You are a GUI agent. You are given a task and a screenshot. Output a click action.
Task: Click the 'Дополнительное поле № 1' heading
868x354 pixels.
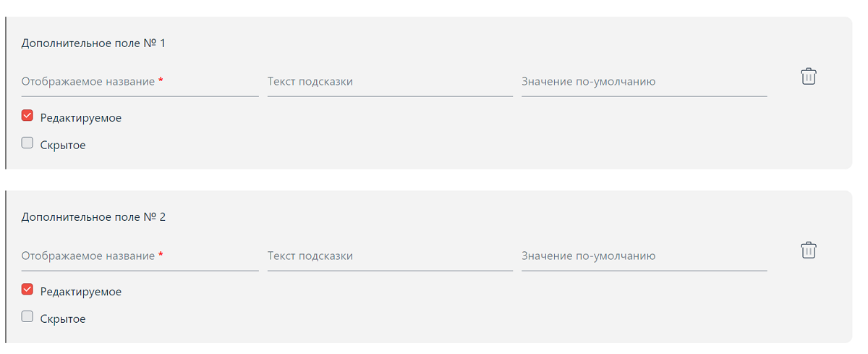click(93, 43)
